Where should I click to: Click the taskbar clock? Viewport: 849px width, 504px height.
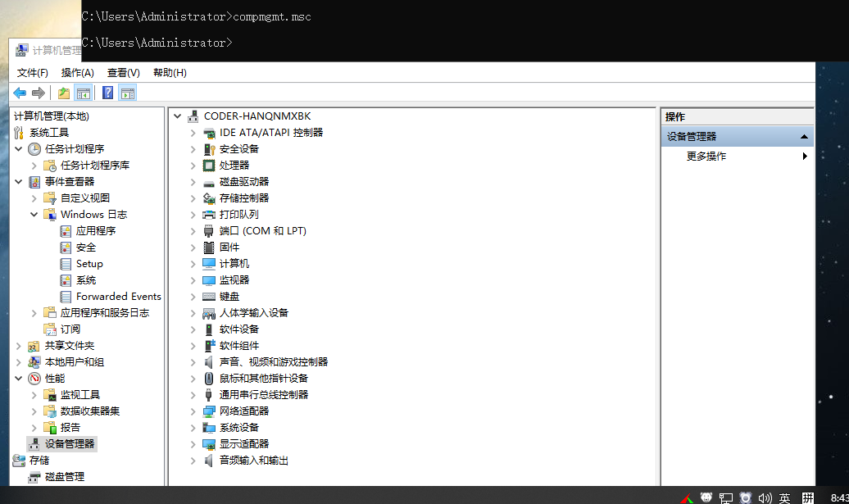[x=839, y=497]
